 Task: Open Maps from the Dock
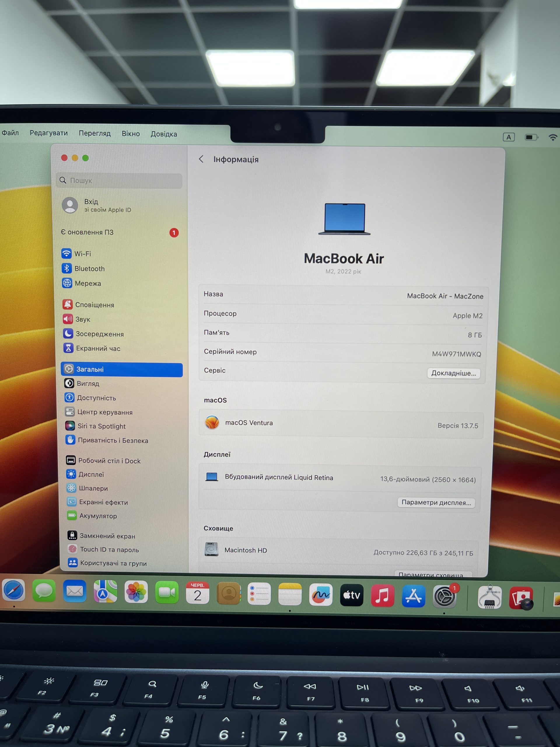[105, 592]
